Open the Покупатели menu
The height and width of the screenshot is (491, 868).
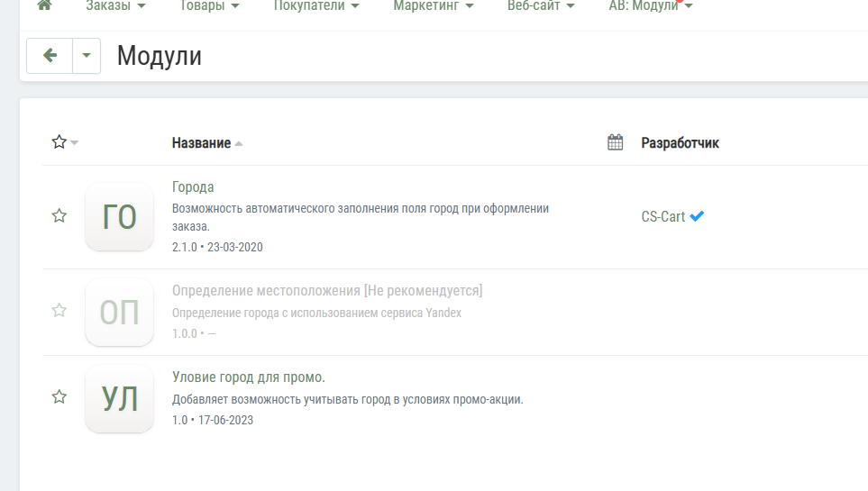(315, 6)
